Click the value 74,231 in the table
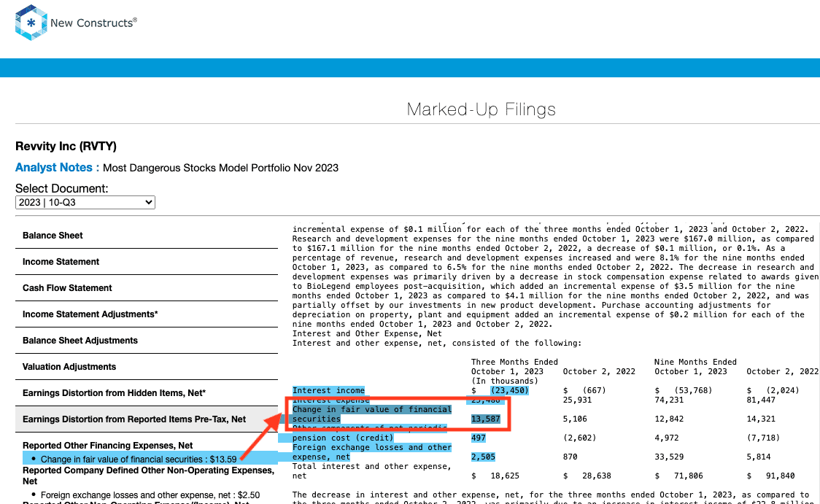 670,400
